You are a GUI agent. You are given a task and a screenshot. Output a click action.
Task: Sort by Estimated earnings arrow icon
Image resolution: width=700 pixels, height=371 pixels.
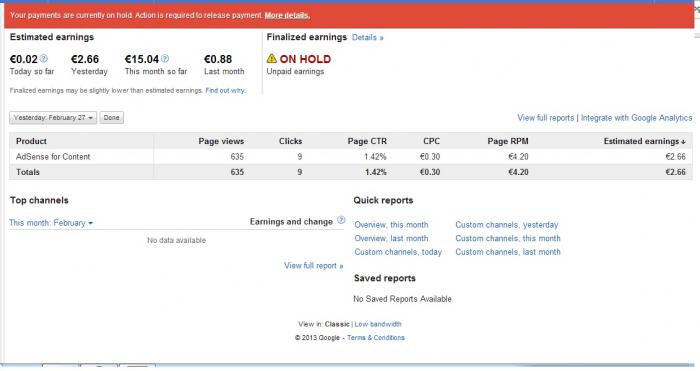point(683,142)
